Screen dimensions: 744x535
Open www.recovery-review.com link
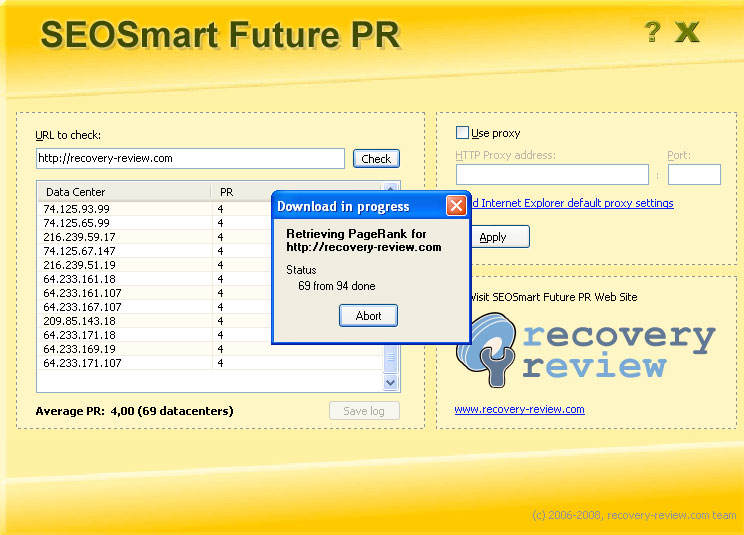coord(520,409)
